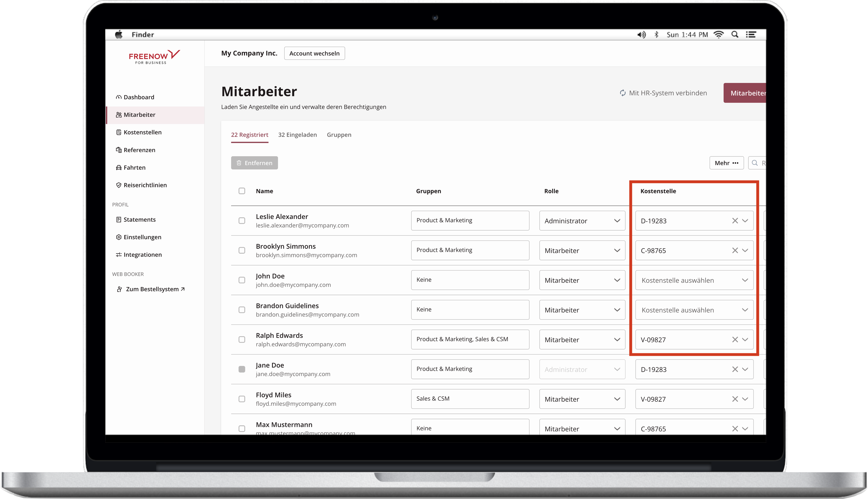Click the red Mitarbeiter add button
The height and width of the screenshot is (499, 868).
tap(745, 93)
